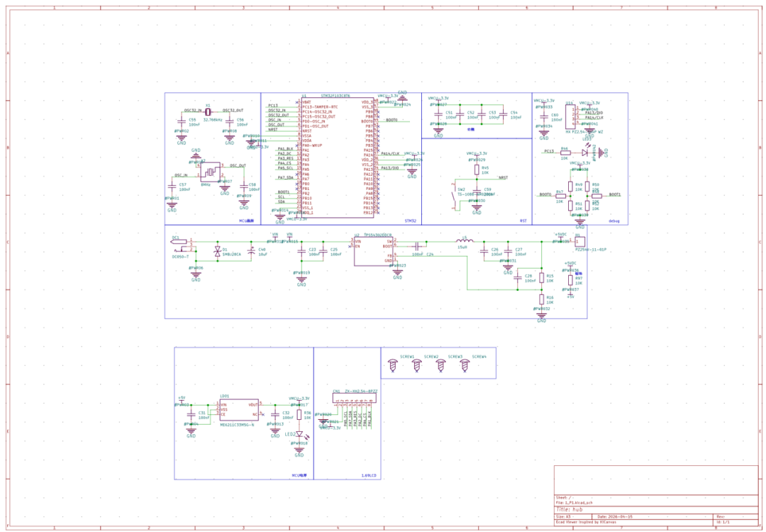The image size is (766, 532).
Task: Select resistor R36 above LED2
Action: pyautogui.click(x=299, y=415)
